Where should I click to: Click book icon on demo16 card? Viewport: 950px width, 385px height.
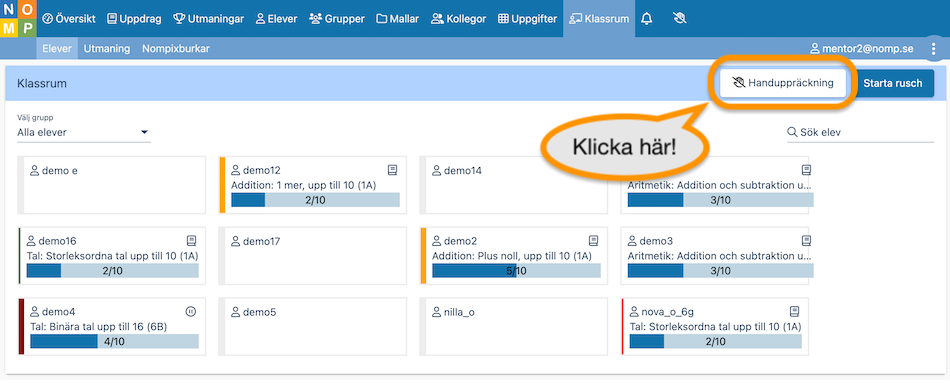(191, 241)
